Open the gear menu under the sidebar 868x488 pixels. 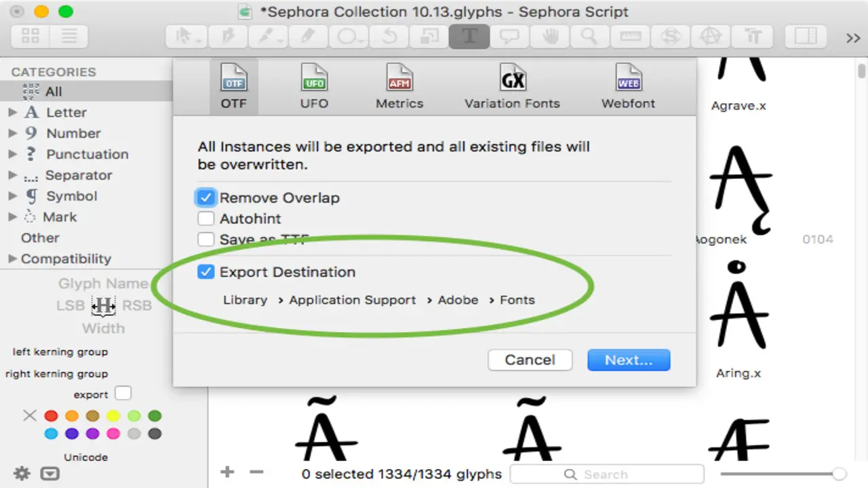tap(22, 473)
